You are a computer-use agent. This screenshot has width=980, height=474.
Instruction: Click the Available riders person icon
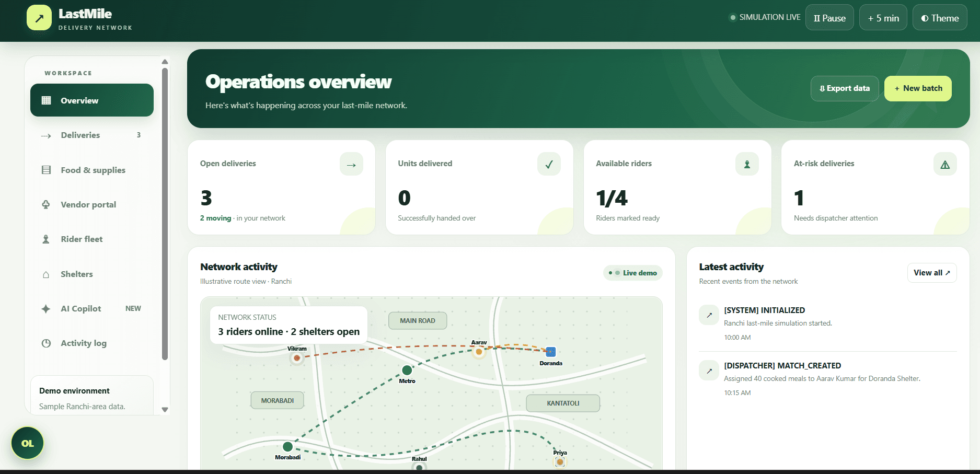pyautogui.click(x=747, y=164)
